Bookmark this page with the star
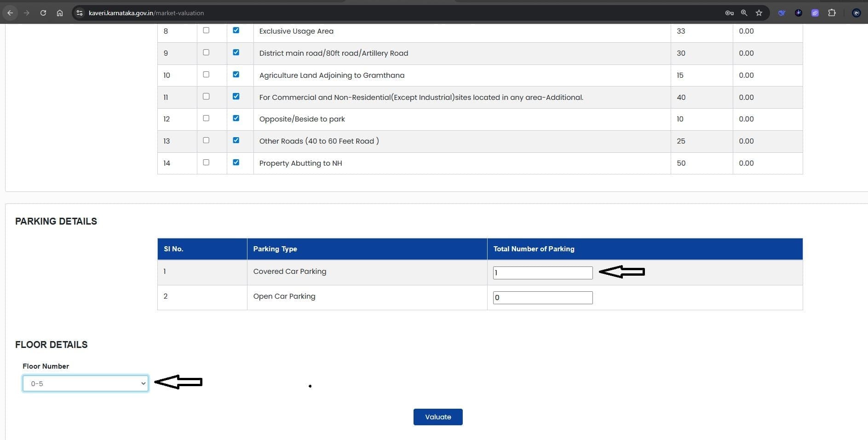This screenshot has width=868, height=440. pyautogui.click(x=759, y=13)
